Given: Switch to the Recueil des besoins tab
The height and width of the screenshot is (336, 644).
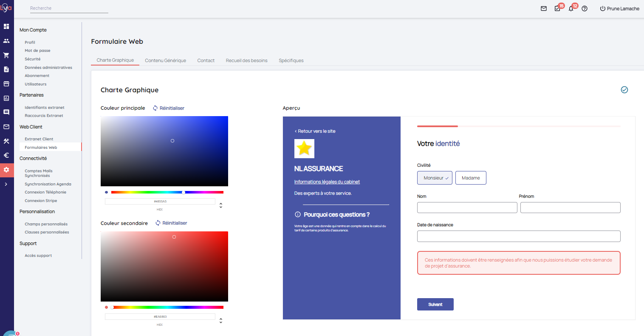Looking at the screenshot, I should [x=246, y=60].
